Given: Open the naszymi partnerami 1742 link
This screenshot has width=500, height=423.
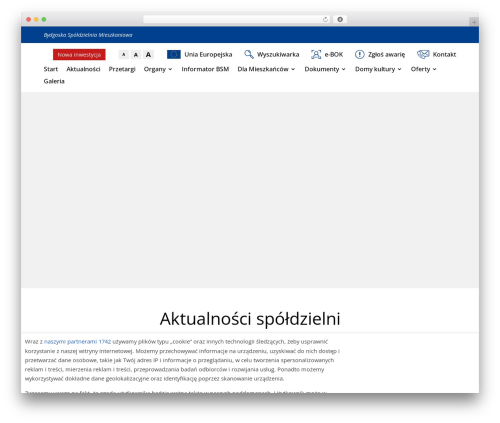Looking at the screenshot, I should pos(77,342).
